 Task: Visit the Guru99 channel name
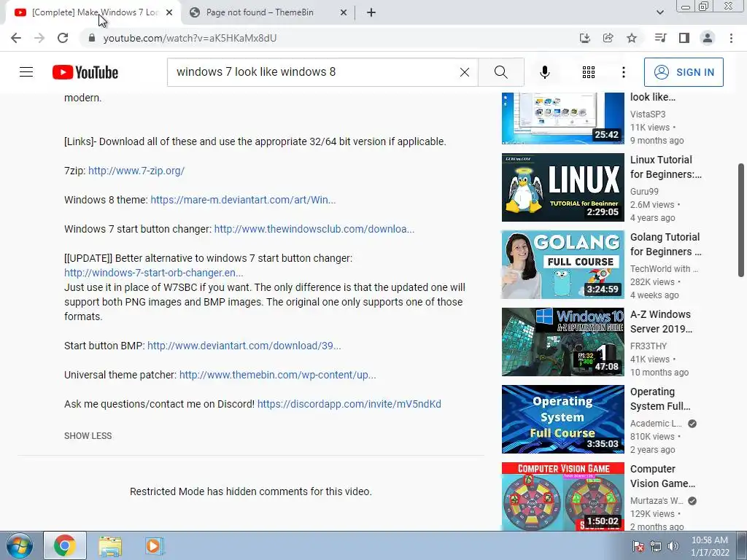tap(644, 192)
